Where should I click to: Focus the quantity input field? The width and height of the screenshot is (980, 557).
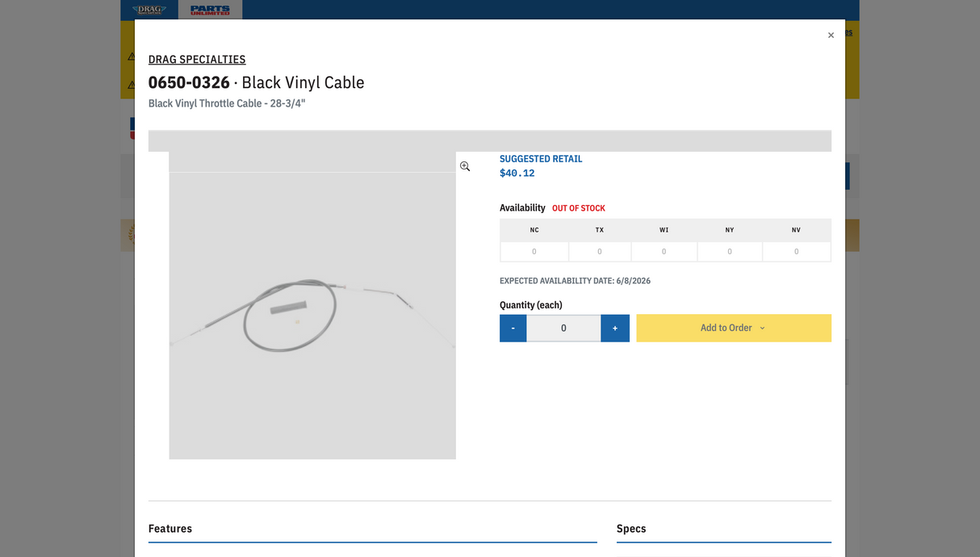pos(563,328)
